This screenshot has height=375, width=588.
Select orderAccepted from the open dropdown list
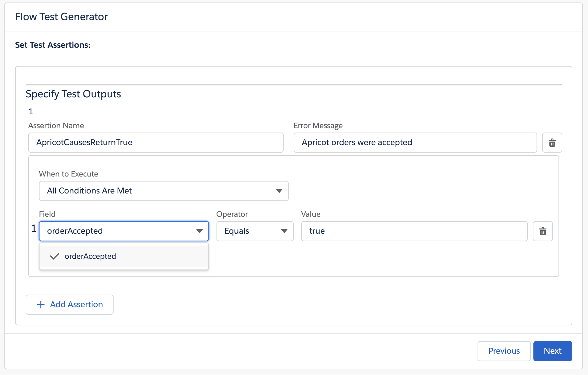[90, 256]
